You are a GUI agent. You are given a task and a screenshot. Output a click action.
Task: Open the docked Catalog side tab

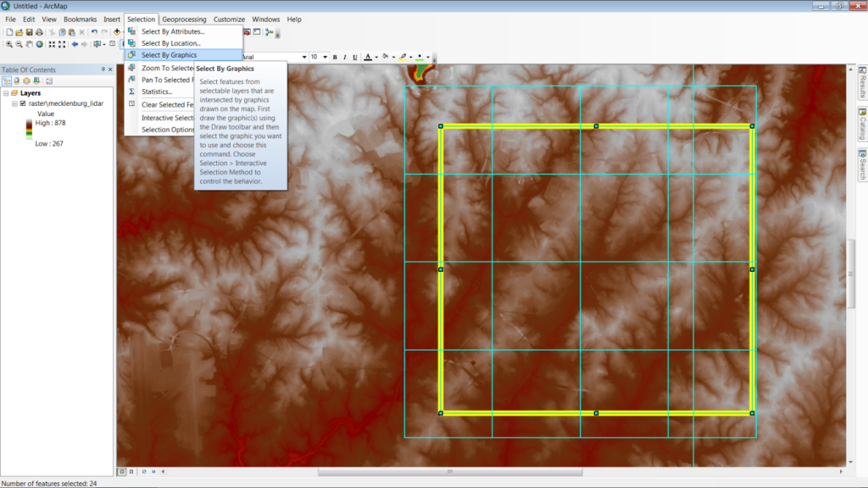coord(862,125)
